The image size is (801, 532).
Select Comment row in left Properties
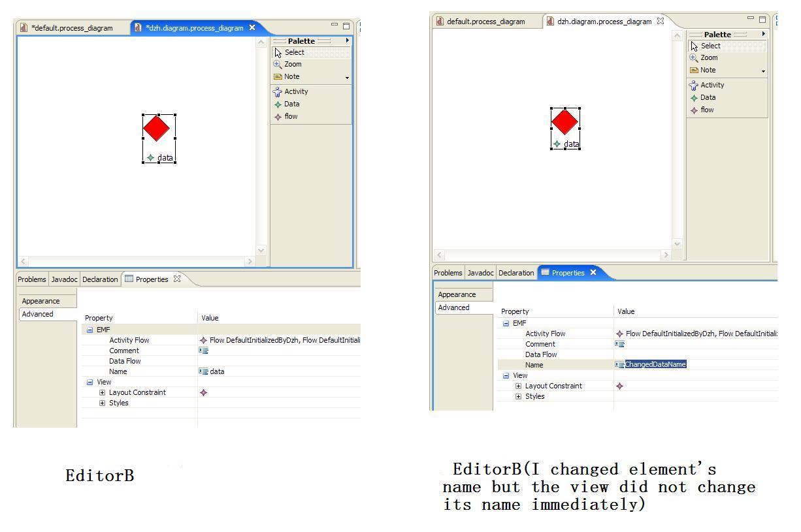(x=221, y=351)
